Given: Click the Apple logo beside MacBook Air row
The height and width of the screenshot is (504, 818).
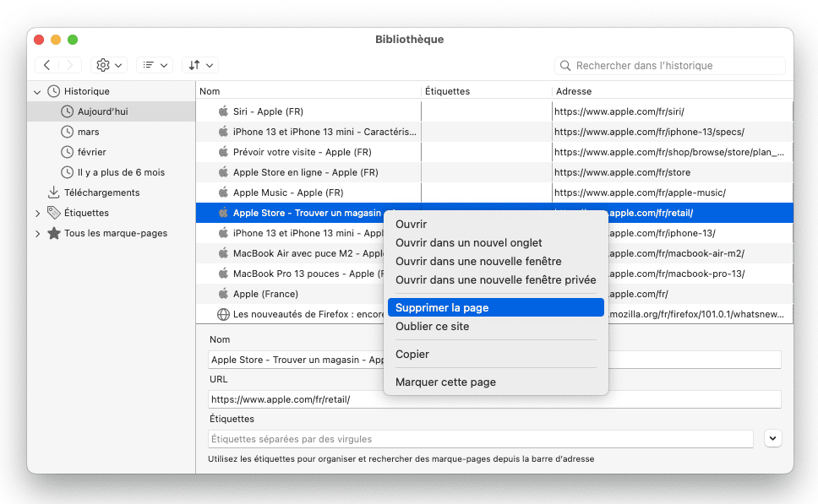Looking at the screenshot, I should tap(223, 253).
